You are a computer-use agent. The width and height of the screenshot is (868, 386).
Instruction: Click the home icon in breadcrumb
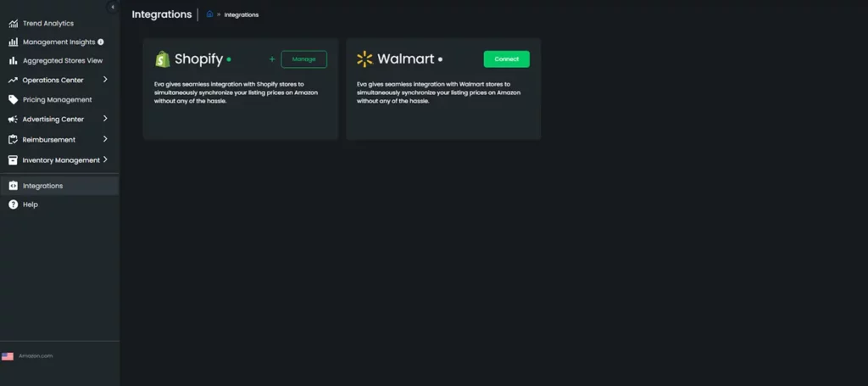(x=210, y=14)
